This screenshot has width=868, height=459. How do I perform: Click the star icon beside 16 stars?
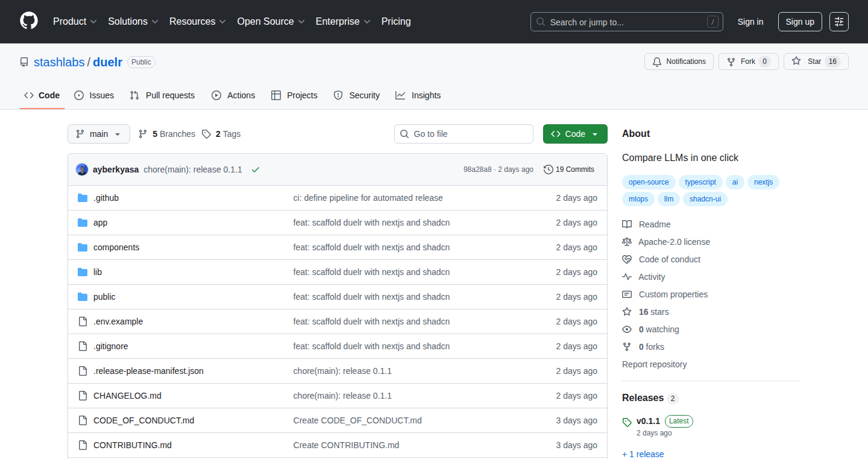click(627, 312)
